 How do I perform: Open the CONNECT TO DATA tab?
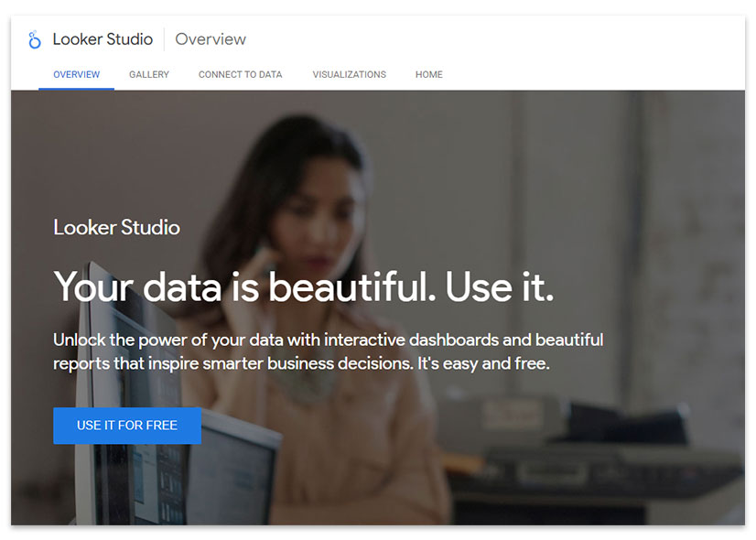240,74
